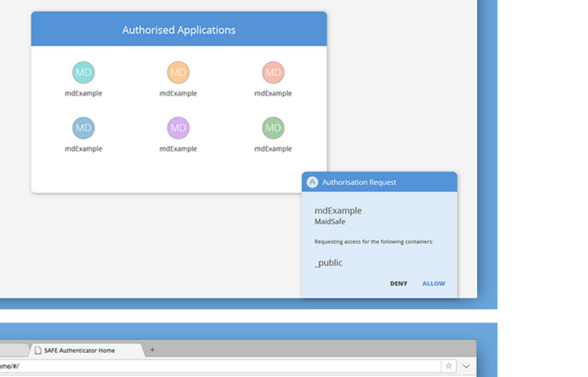This screenshot has height=377, width=588.
Task: Allow the authorisation request
Action: click(434, 284)
